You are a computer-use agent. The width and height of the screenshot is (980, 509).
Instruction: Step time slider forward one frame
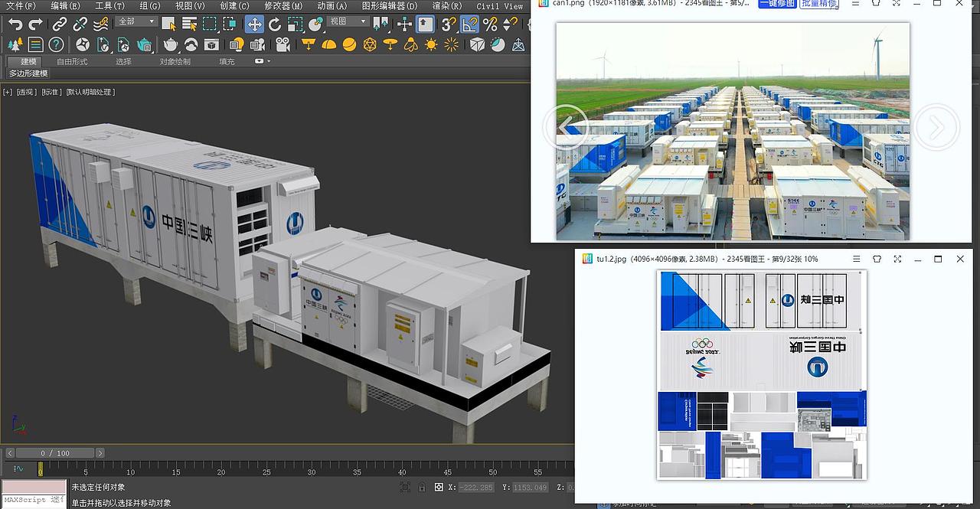tap(100, 453)
